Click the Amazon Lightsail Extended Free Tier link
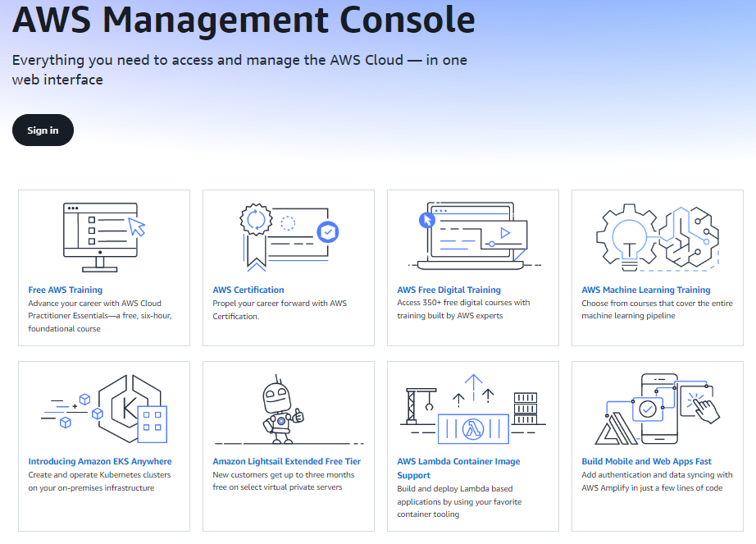Screen dimensions: 756x544 (287, 460)
